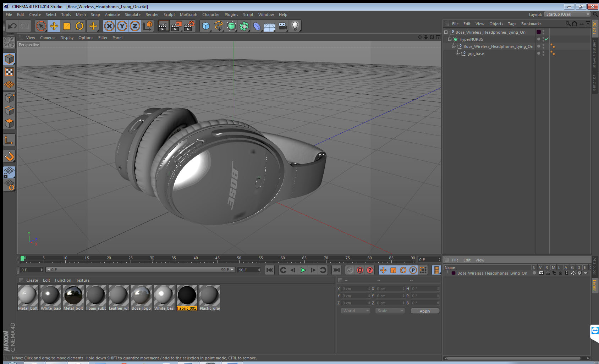Image resolution: width=599 pixels, height=364 pixels.
Task: Toggle X axis lock
Action: tap(109, 26)
